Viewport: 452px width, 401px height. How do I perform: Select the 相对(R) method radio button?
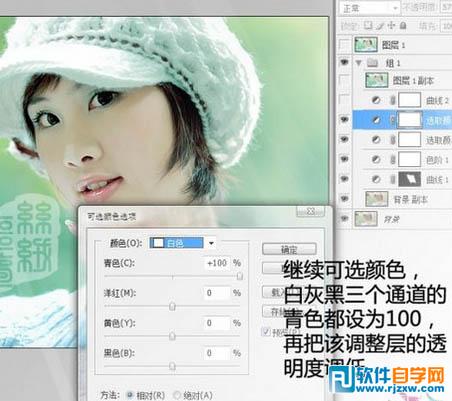click(130, 395)
